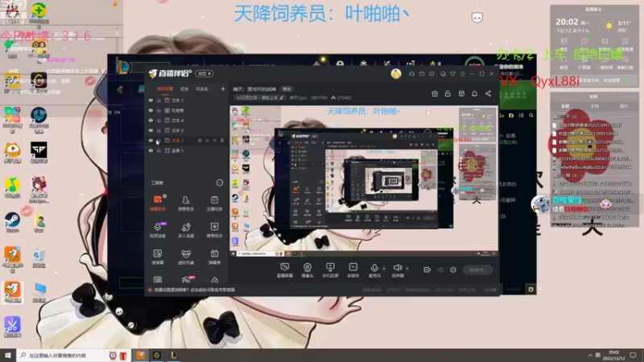Image resolution: width=644 pixels, height=362 pixels.
Task: Add 手机投屏 phone casting source
Action: (x=330, y=270)
